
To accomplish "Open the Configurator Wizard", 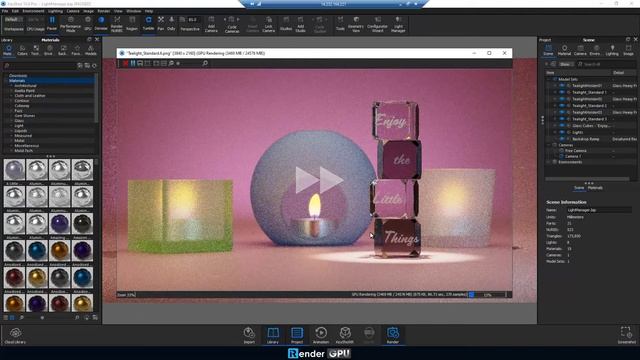I will (378, 24).
